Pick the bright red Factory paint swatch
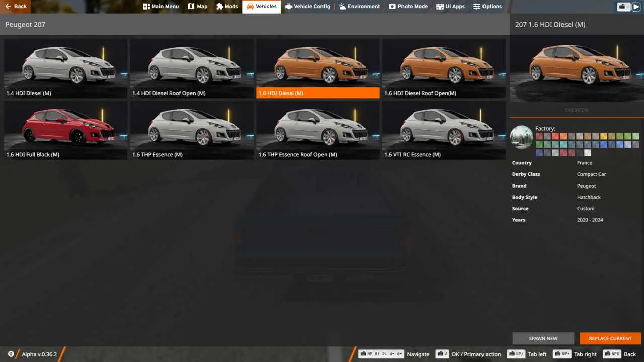 555,136
